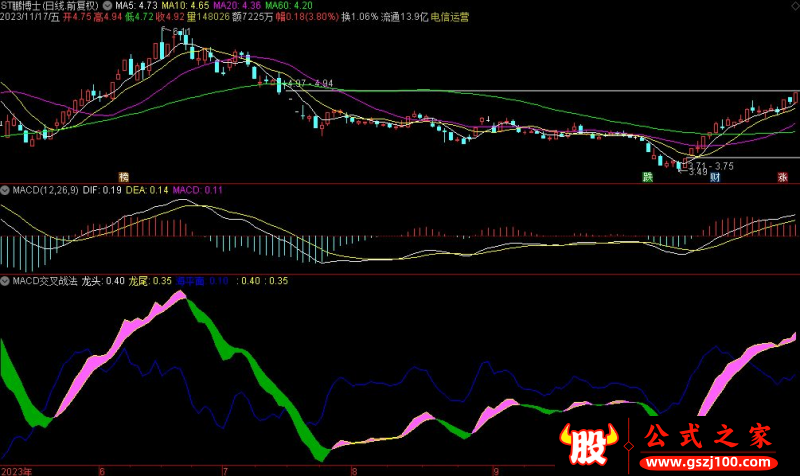Open MACD交叉战法 indicator name

coord(42,281)
